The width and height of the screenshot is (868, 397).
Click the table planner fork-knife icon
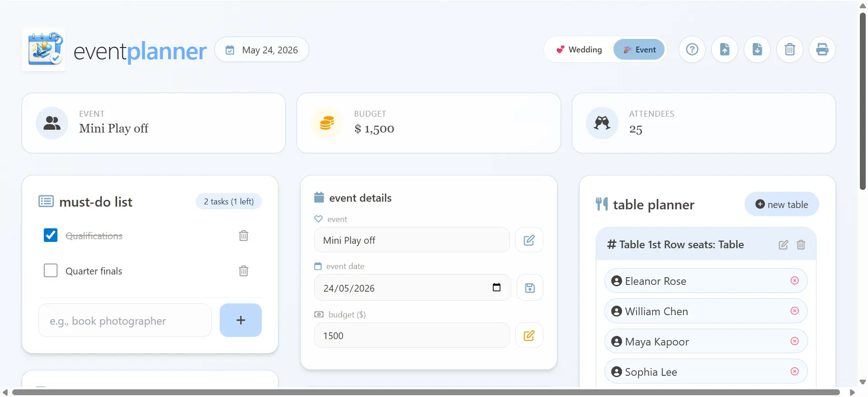click(x=602, y=204)
